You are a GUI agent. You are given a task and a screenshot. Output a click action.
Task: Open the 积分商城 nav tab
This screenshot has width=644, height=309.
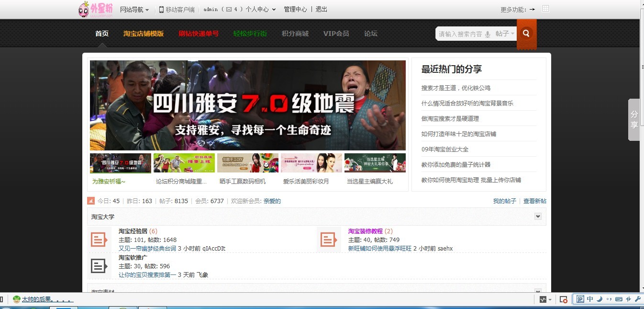pos(295,34)
